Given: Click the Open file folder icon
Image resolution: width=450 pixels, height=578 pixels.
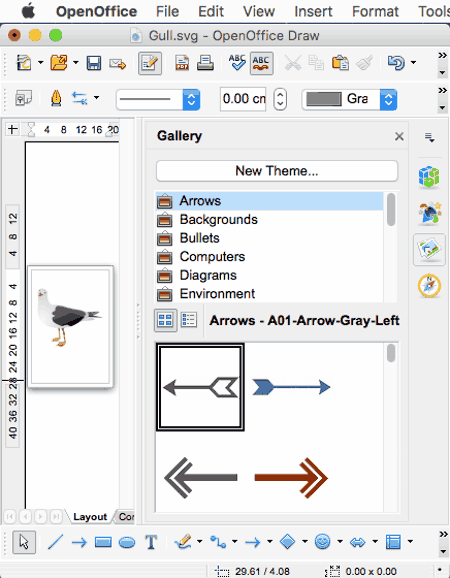Looking at the screenshot, I should (59, 63).
